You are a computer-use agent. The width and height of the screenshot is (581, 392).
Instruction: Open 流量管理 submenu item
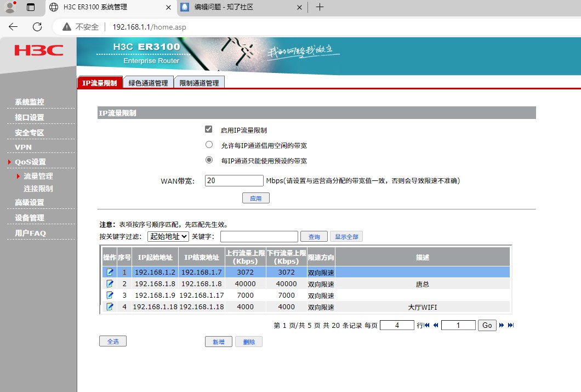tap(38, 176)
